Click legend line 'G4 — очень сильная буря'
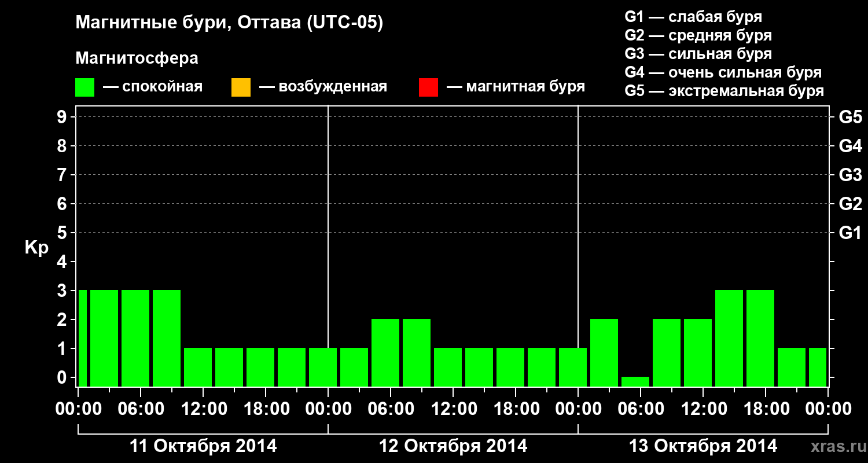 pos(723,72)
